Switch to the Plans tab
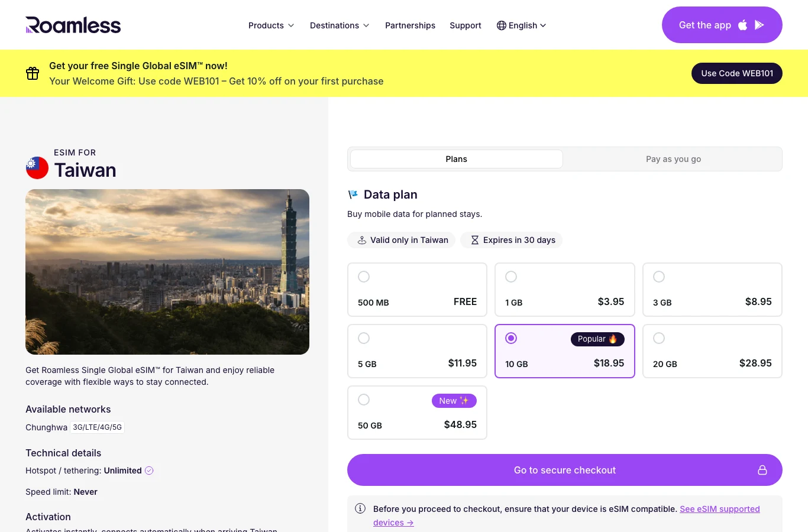Viewport: 808px width, 532px height. point(456,159)
